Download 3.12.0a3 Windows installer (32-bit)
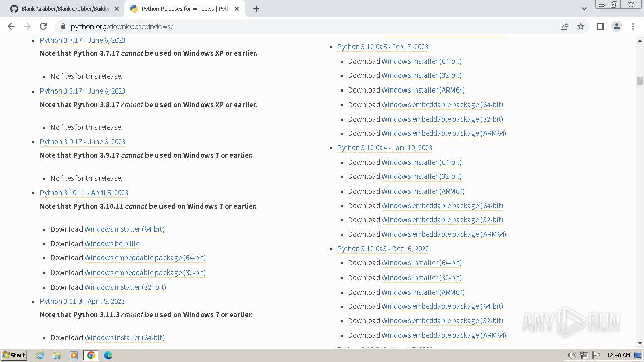Image resolution: width=644 pixels, height=362 pixels. click(x=422, y=278)
